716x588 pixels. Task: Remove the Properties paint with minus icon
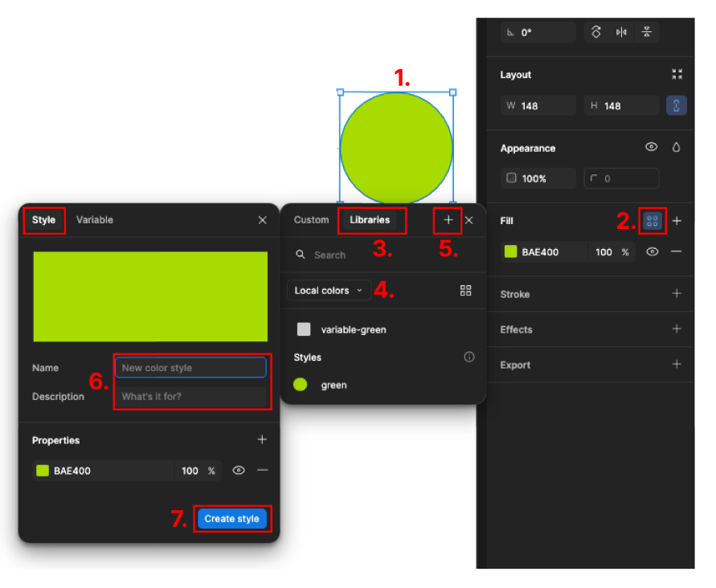point(262,470)
